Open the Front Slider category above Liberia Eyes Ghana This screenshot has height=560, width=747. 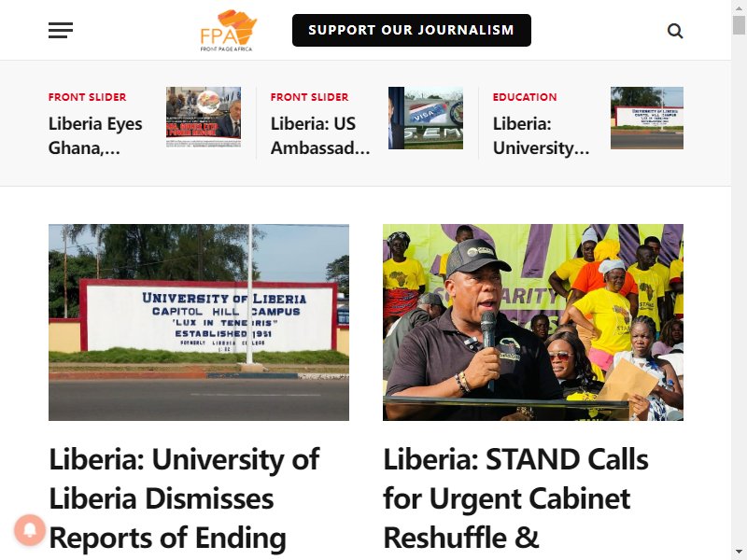[87, 97]
